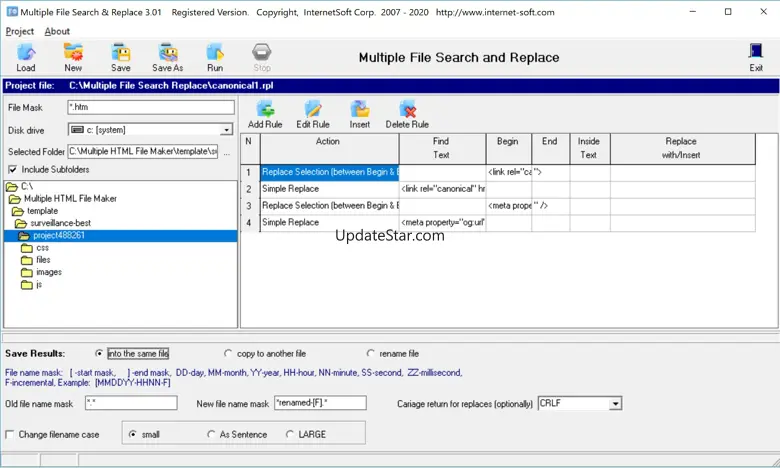The width and height of the screenshot is (780, 468).
Task: Select 'copy to another file' option
Action: click(228, 354)
